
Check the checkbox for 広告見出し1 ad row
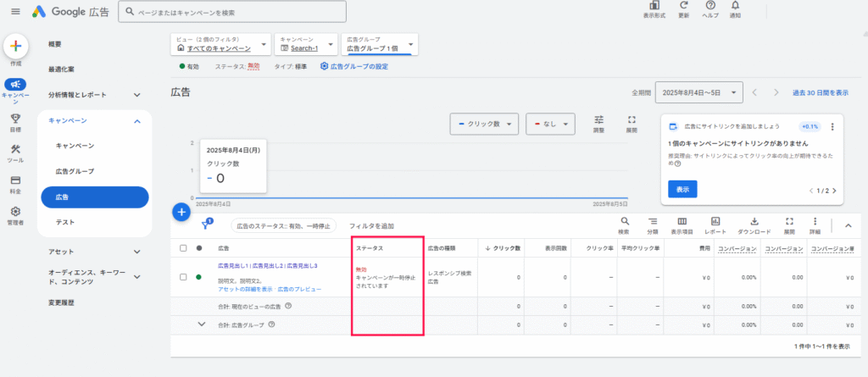coord(183,277)
